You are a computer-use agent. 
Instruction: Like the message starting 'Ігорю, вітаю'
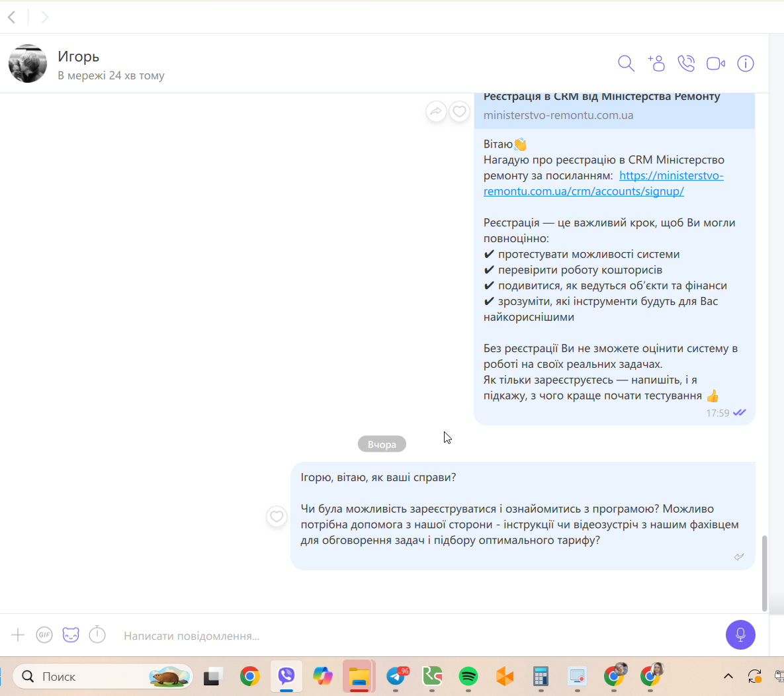[x=277, y=516]
